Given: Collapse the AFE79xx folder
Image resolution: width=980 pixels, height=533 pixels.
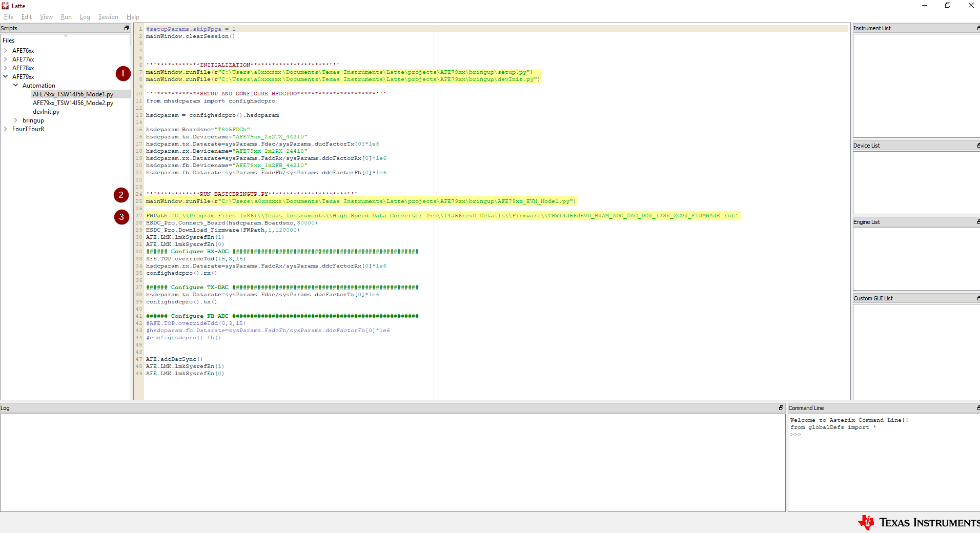Looking at the screenshot, I should point(6,77).
